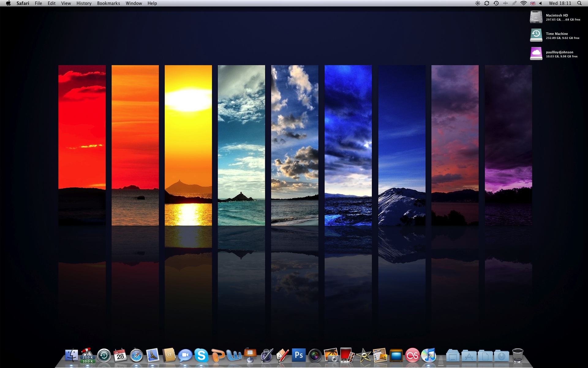Open Time Machine menu bar status icon
Screen dimensions: 588x368
pos(496,3)
